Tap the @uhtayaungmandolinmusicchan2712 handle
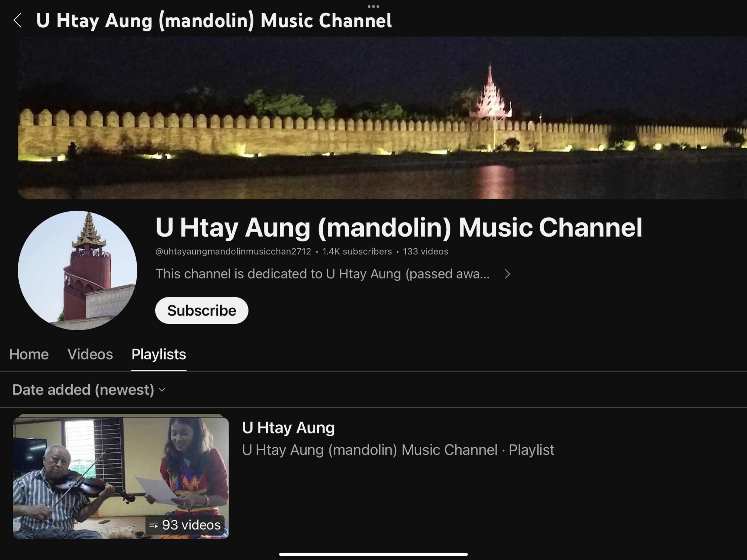This screenshot has height=560, width=747. (233, 252)
